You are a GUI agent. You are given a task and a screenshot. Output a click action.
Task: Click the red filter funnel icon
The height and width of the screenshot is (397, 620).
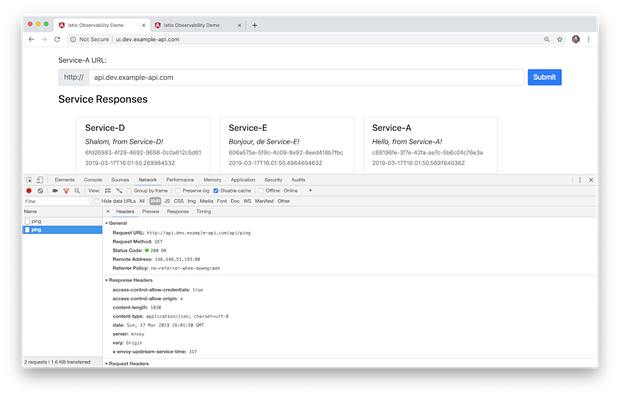tap(66, 191)
